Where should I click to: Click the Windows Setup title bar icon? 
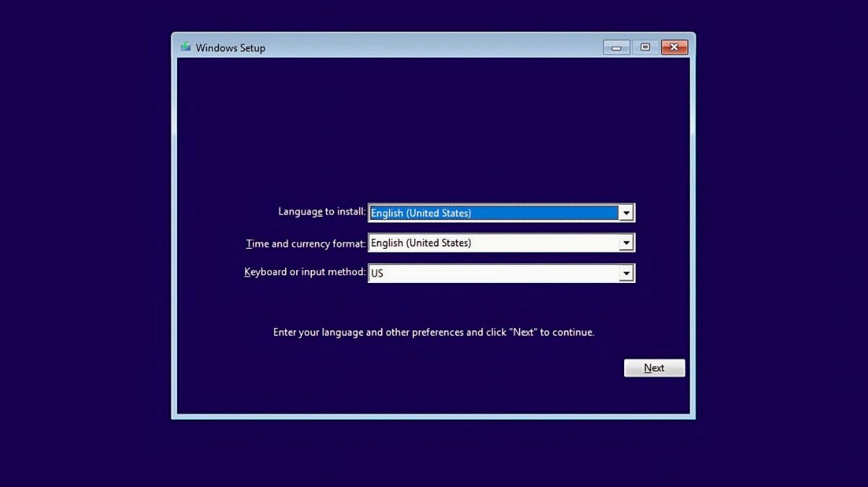[186, 47]
